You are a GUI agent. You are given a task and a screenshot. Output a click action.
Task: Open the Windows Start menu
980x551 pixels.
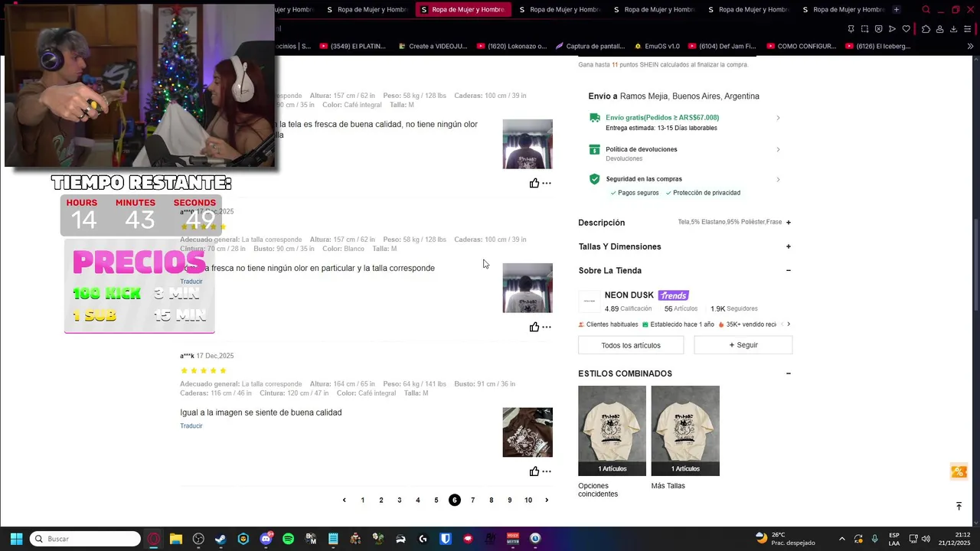[x=16, y=539]
